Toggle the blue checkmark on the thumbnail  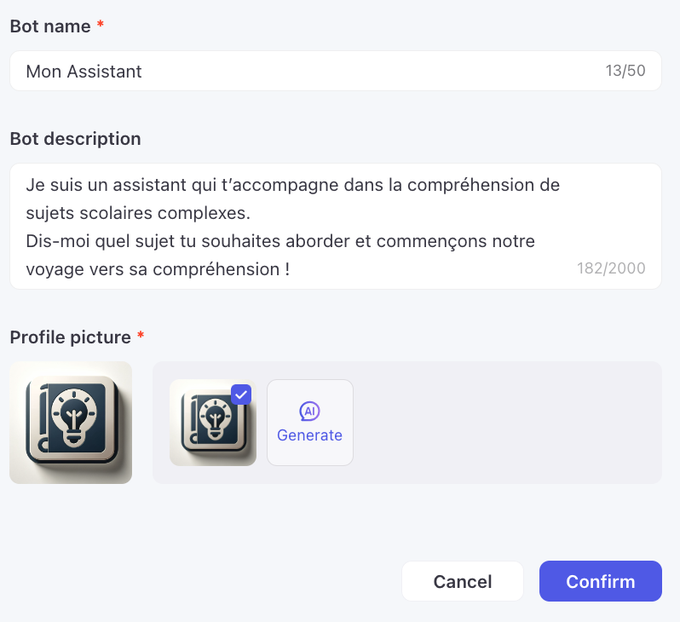click(x=241, y=394)
